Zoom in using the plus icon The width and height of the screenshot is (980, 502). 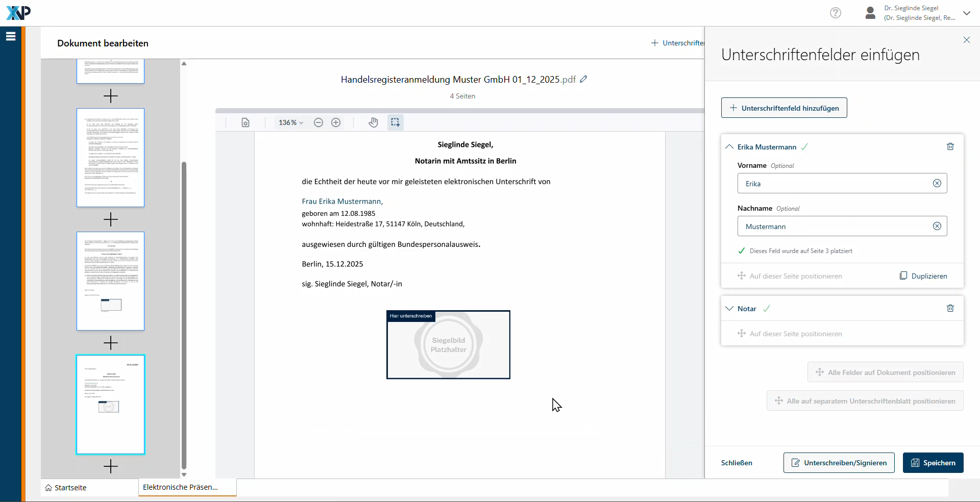[x=336, y=122]
